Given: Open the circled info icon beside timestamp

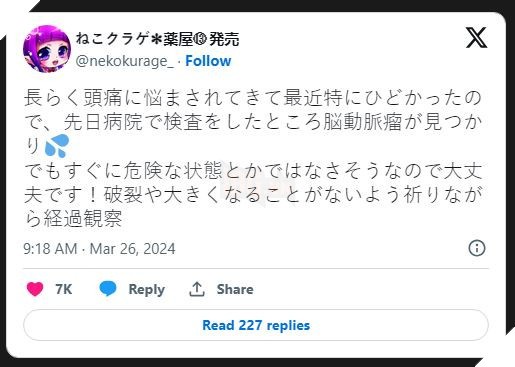Looking at the screenshot, I should click(x=477, y=248).
